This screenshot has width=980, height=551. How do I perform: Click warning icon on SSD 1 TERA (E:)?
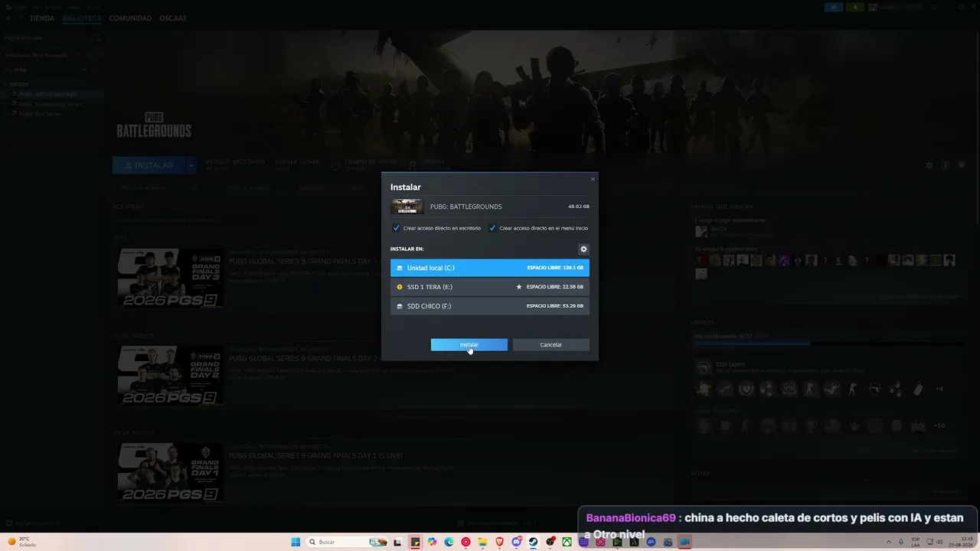[400, 287]
